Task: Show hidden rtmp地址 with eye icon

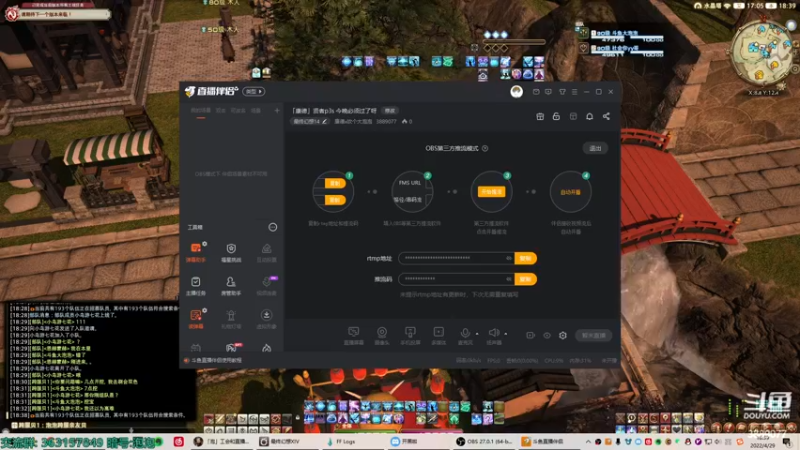Action: 509,258
